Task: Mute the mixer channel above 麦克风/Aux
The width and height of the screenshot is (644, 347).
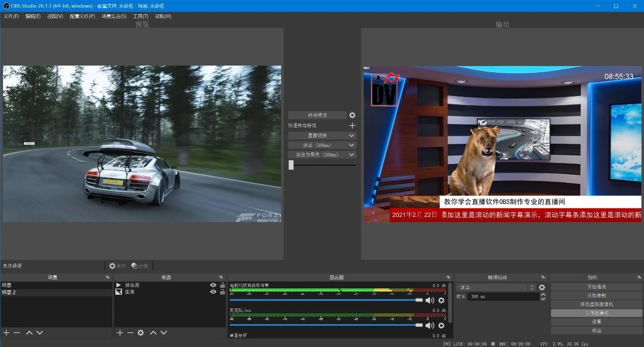Action: (430, 300)
